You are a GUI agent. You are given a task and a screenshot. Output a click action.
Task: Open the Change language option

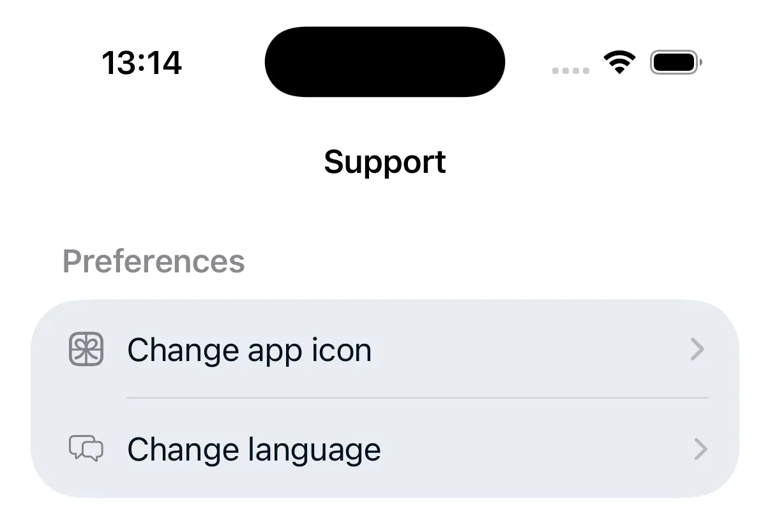[x=254, y=450]
